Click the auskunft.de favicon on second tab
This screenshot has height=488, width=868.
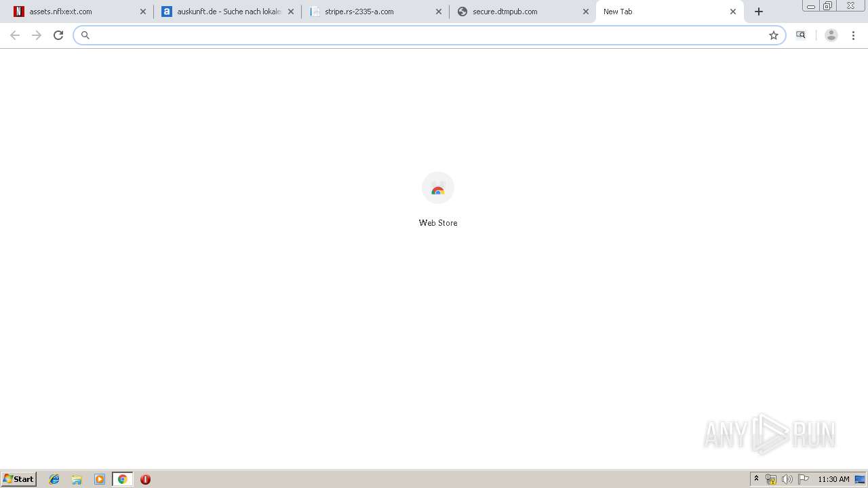click(x=167, y=12)
